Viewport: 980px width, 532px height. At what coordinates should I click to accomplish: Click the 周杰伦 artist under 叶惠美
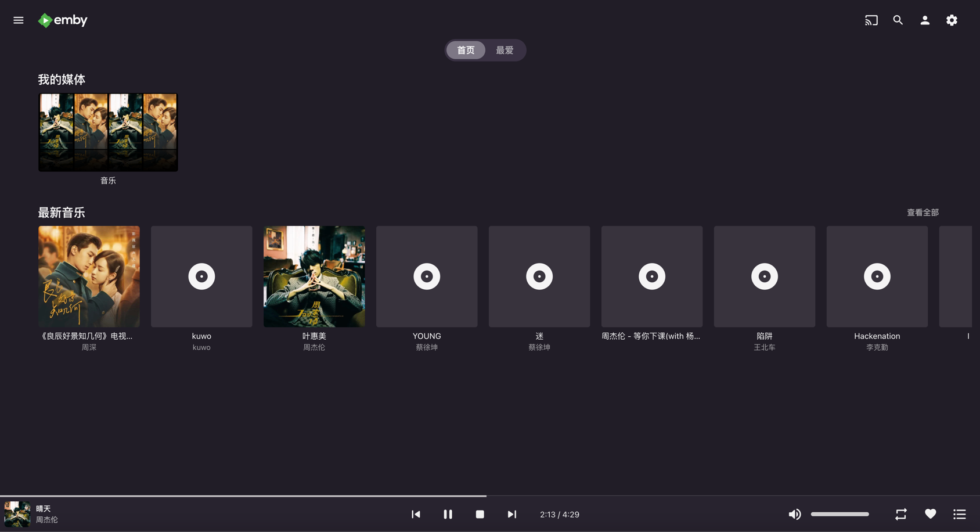click(x=314, y=347)
